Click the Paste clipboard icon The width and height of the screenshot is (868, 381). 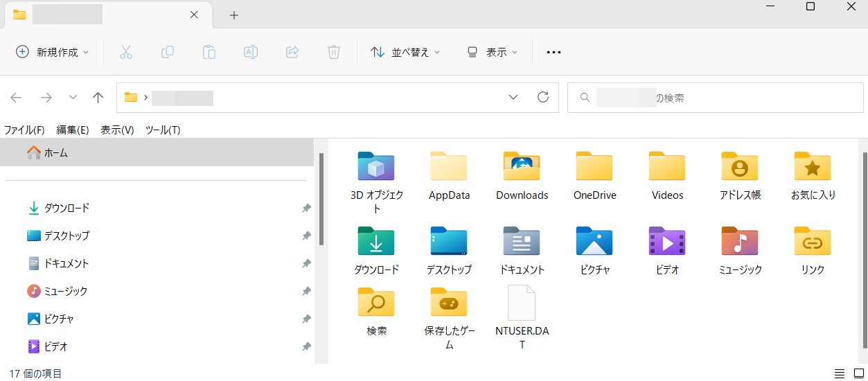209,52
